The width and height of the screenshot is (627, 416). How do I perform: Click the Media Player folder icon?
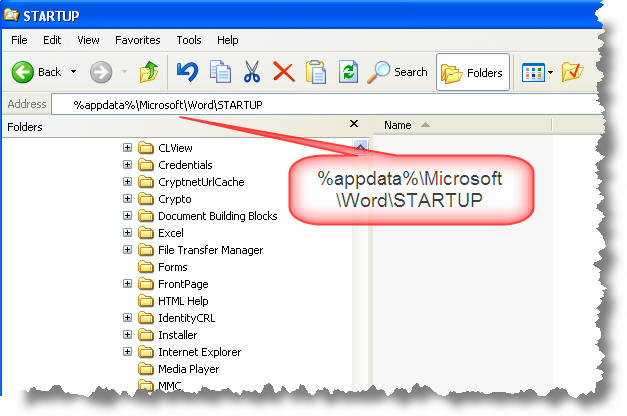click(x=146, y=368)
